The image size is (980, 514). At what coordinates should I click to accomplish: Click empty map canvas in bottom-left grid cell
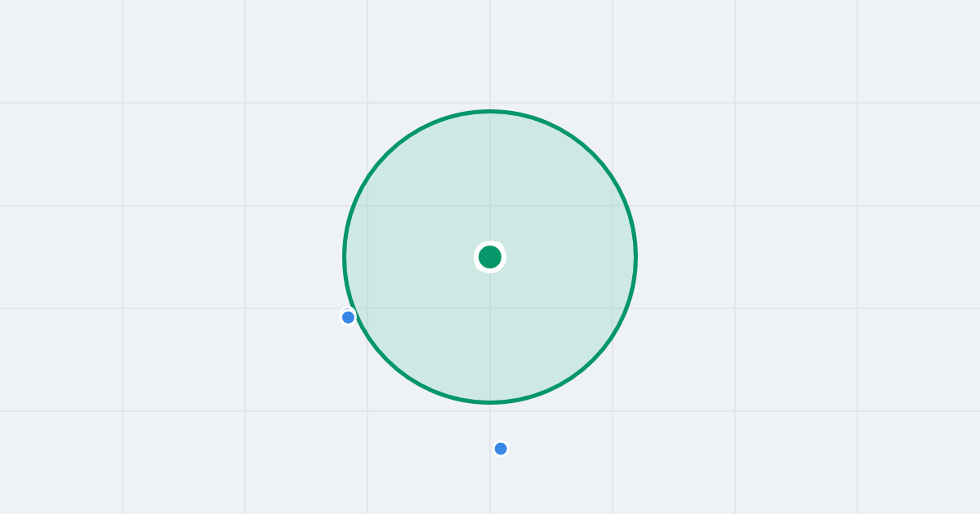(61, 463)
